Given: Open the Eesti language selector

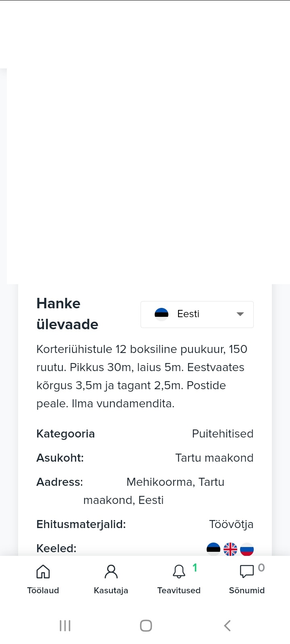Looking at the screenshot, I should pyautogui.click(x=197, y=314).
